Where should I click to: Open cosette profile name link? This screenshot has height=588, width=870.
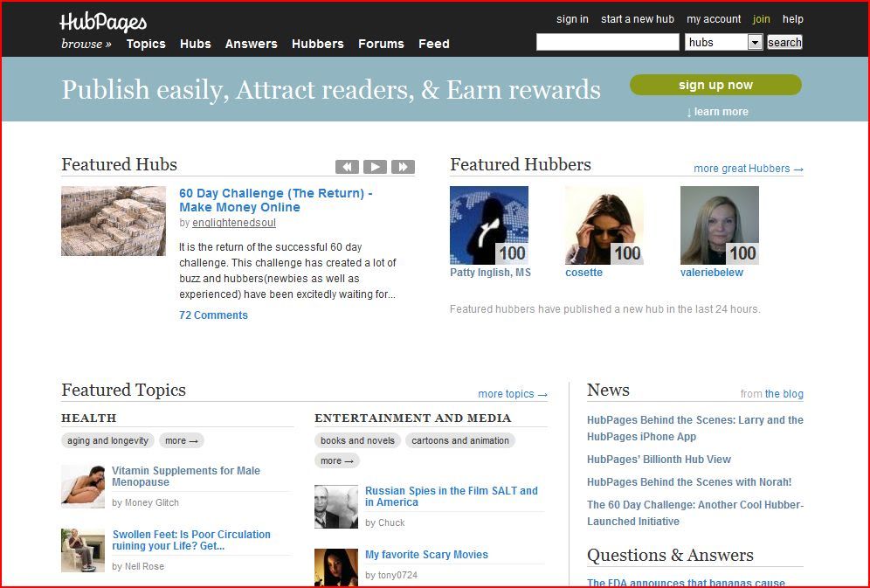[583, 273]
